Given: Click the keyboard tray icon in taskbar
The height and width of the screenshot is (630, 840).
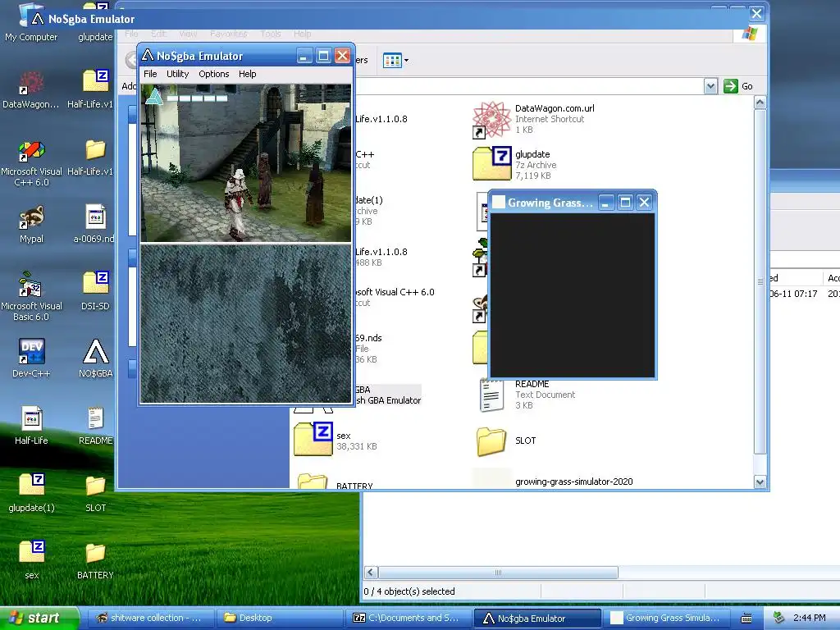Looking at the screenshot, I should click(746, 619).
